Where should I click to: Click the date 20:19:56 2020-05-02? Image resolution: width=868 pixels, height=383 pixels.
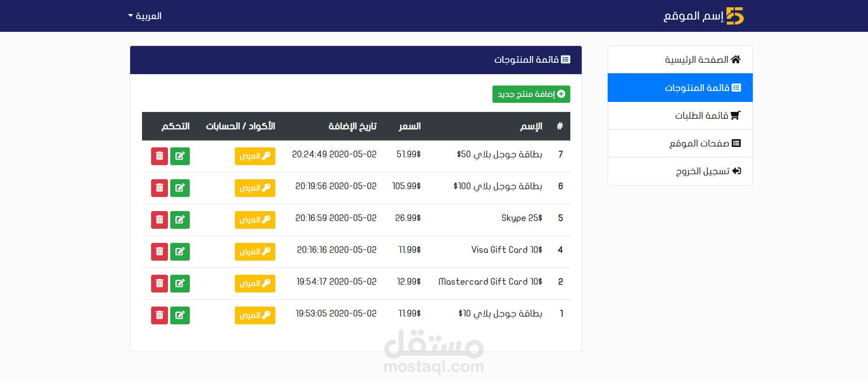(336, 186)
